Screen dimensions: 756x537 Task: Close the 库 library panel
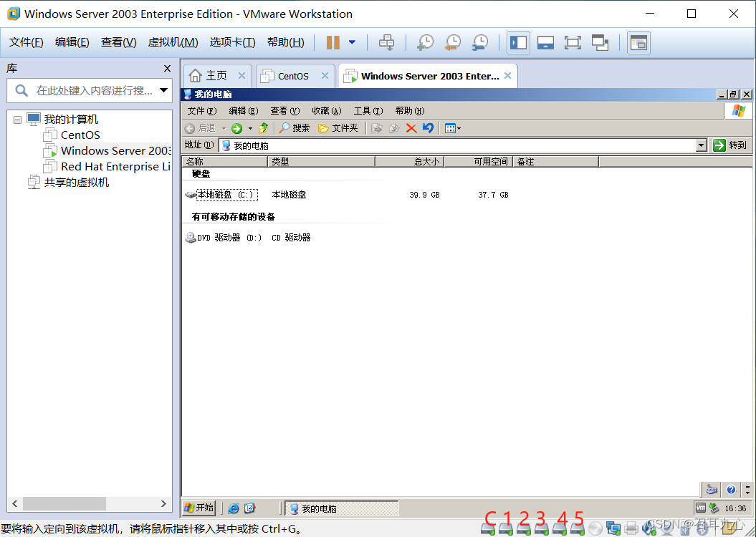[167, 69]
